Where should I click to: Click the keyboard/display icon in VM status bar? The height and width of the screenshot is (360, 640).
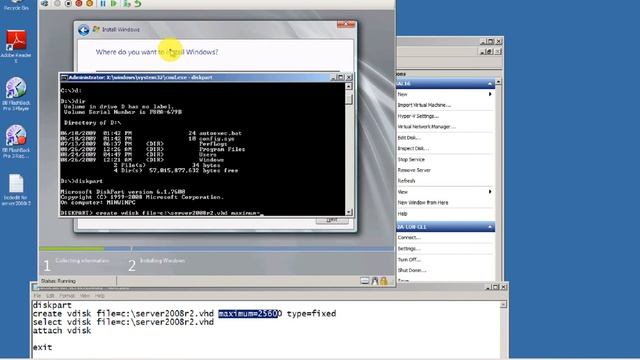tap(364, 281)
